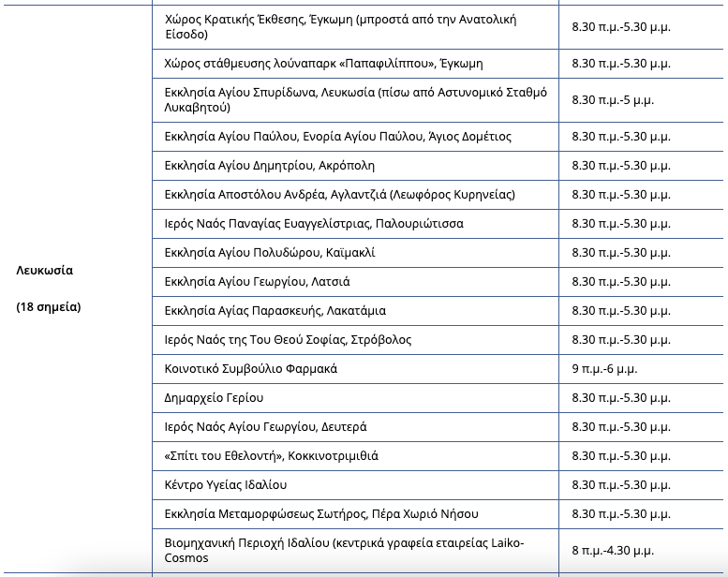
Task: Select hours cell for Εκκλησία Αγίου Δημητρίου row
Action: (x=641, y=166)
